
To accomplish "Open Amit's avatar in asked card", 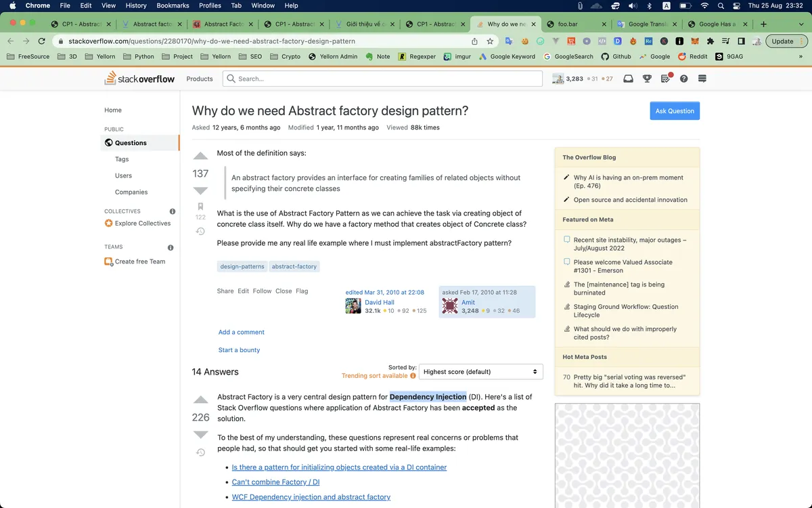I will [450, 306].
